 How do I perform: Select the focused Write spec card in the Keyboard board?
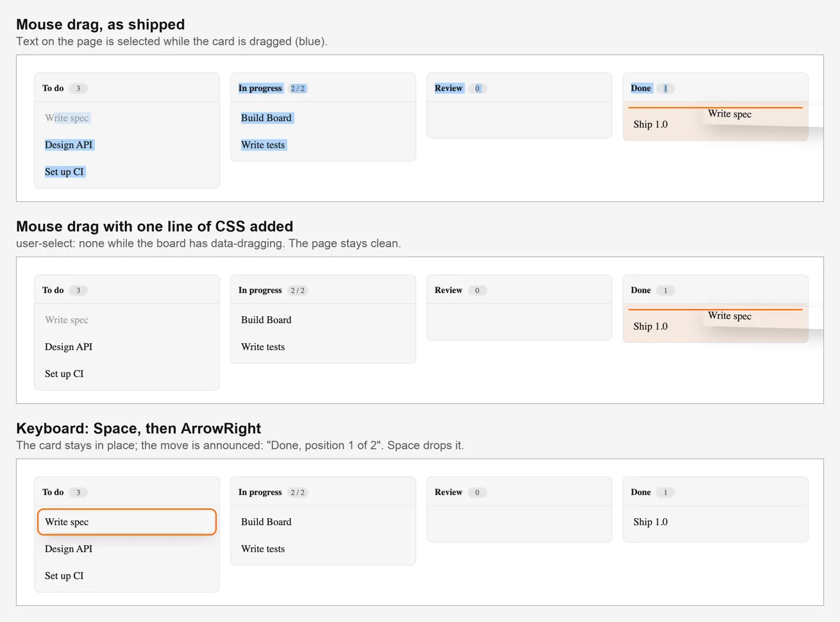pyautogui.click(x=127, y=522)
